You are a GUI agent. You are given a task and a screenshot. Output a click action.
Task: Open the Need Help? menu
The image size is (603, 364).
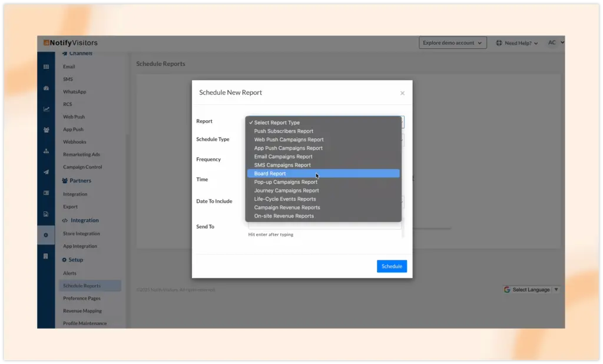[517, 43]
